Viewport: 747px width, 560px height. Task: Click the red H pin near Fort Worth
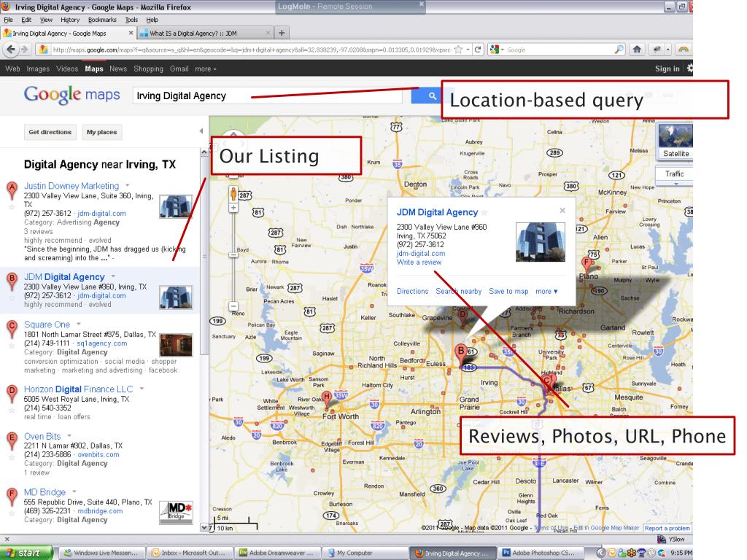[x=327, y=399]
